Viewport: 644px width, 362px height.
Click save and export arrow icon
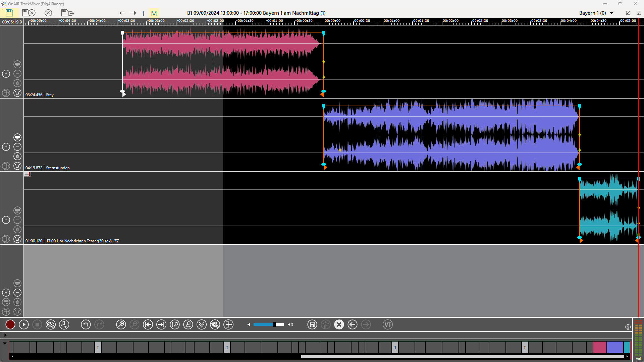67,13
